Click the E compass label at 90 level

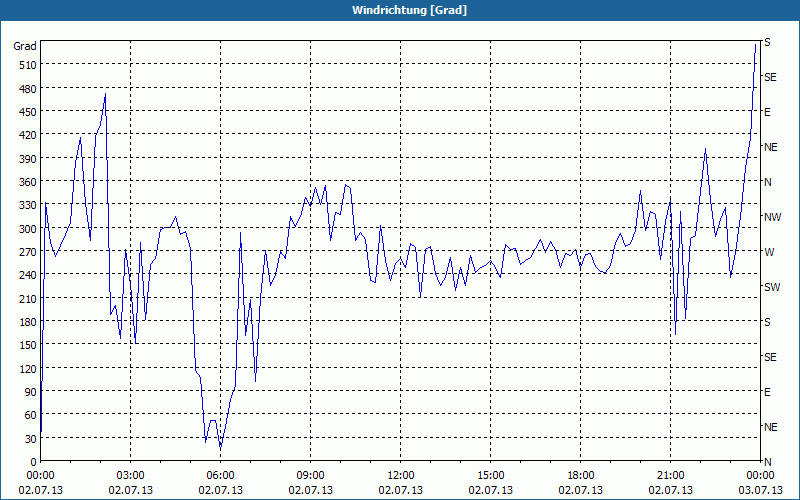pos(767,392)
